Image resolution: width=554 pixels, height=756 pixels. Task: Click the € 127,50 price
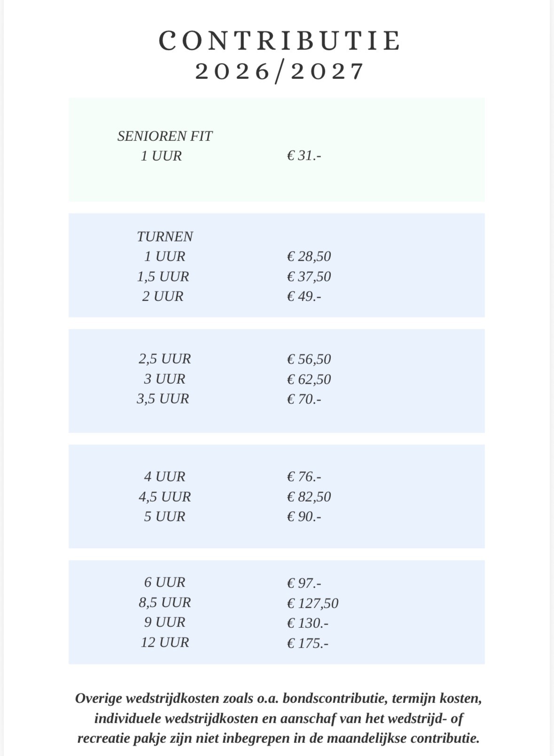[312, 603]
